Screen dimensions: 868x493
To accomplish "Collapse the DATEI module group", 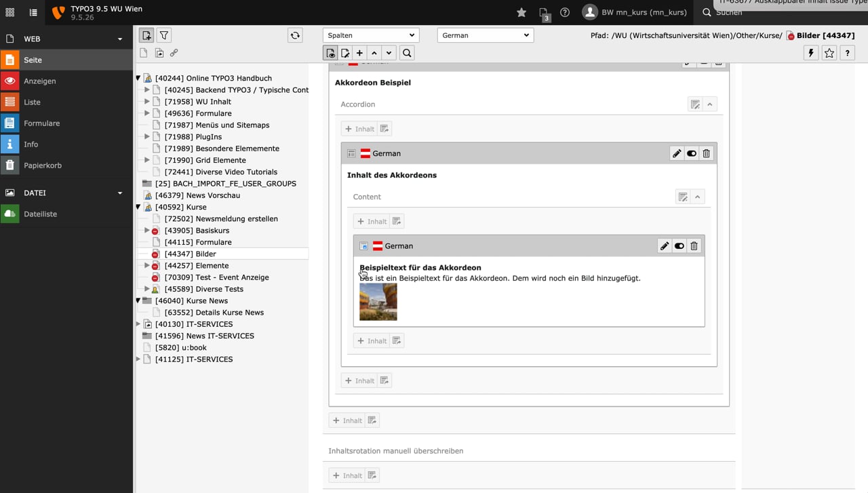I will [66, 193].
